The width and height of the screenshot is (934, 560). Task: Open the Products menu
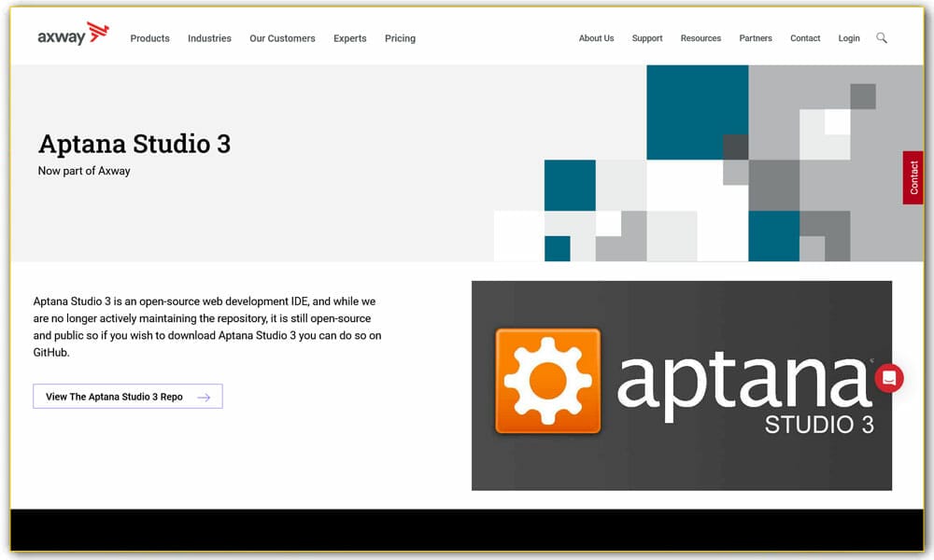[149, 38]
